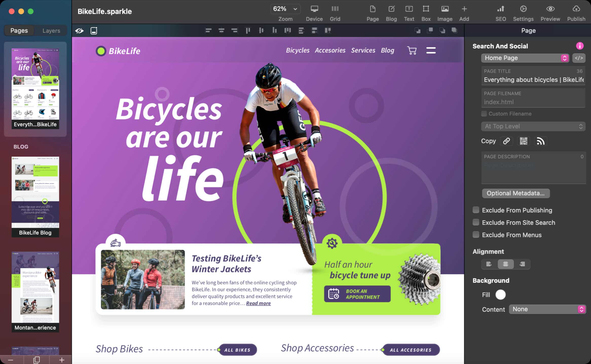This screenshot has width=591, height=364.
Task: Open the 62% zoom dropdown
Action: (285, 9)
